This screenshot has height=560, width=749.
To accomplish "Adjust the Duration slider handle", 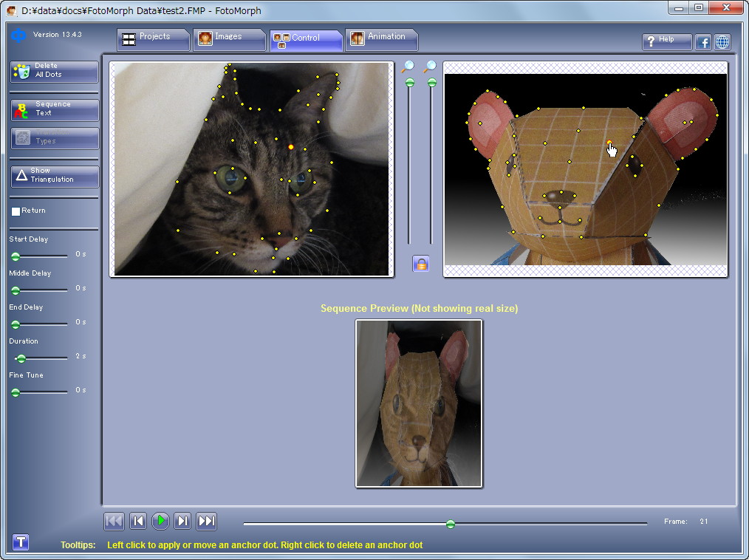I will (x=21, y=358).
